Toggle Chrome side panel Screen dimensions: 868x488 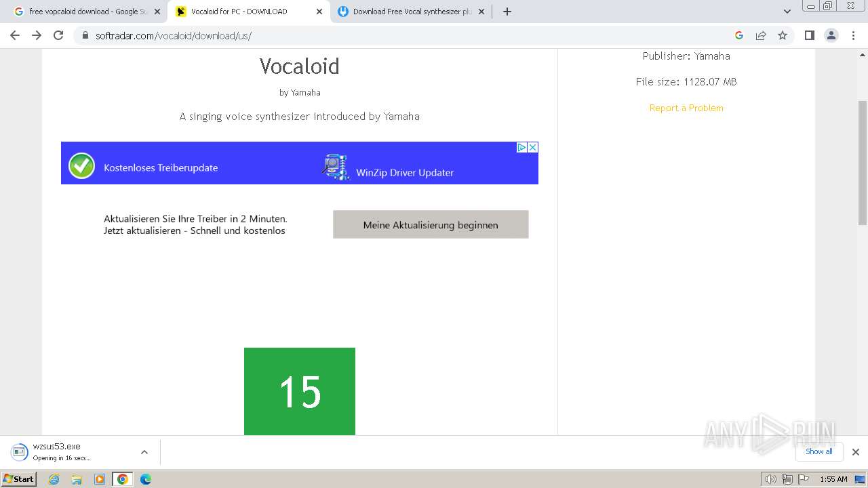pyautogui.click(x=809, y=35)
